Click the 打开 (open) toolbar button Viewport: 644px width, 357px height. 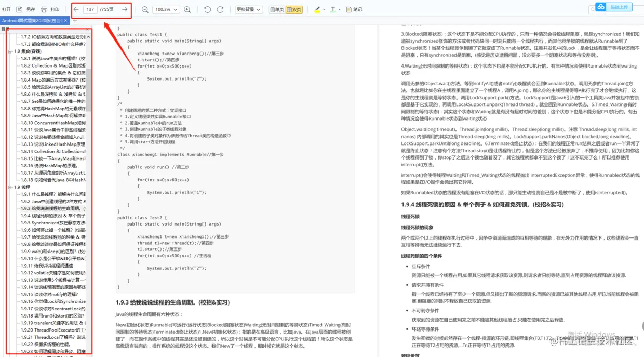[6, 9]
